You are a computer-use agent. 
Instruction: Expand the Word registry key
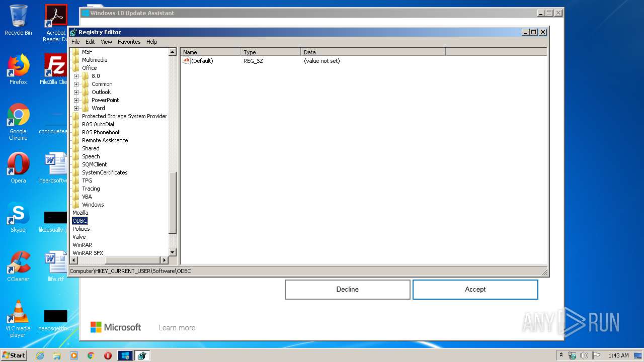pos(76,108)
